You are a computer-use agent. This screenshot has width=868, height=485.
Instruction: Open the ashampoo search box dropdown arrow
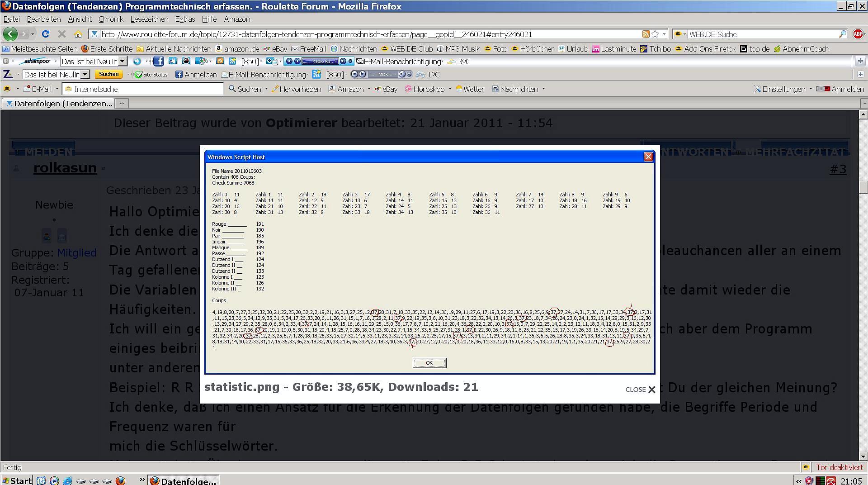click(122, 61)
